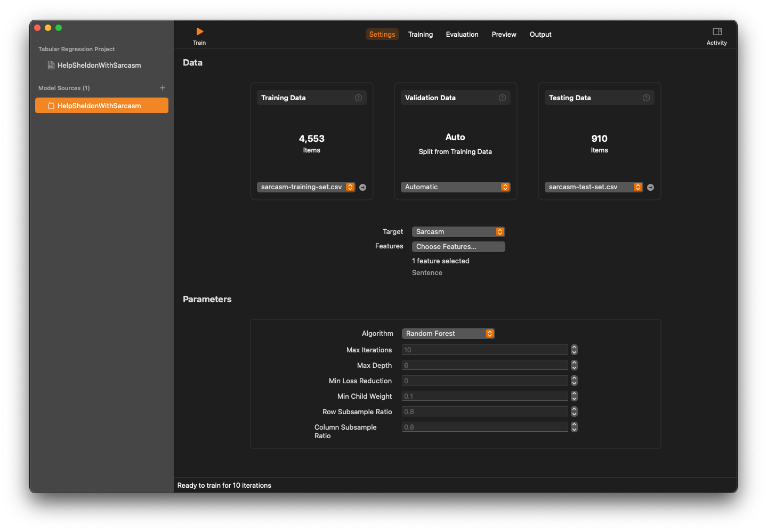Image resolution: width=767 pixels, height=532 pixels.
Task: Select HelpSheldonWithSarcasm project file in sidebar
Action: coord(99,66)
